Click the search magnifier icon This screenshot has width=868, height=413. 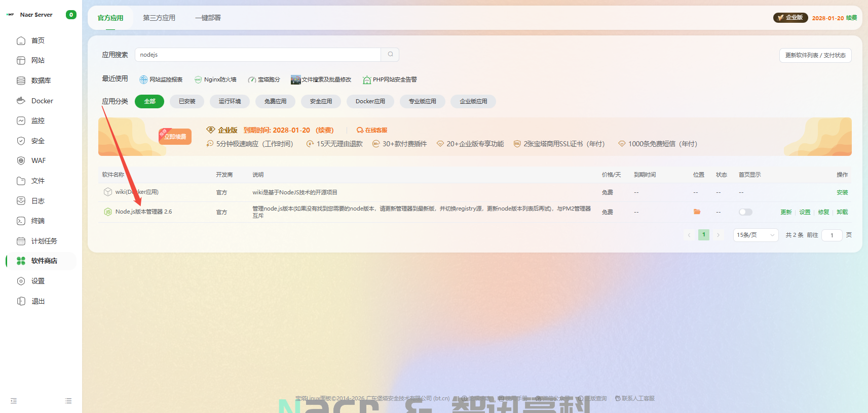pos(390,55)
